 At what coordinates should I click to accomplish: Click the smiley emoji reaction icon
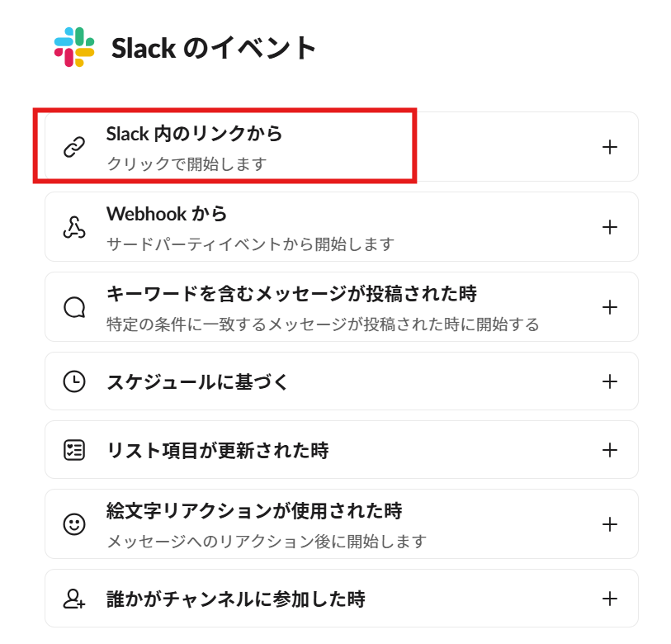pyautogui.click(x=74, y=524)
